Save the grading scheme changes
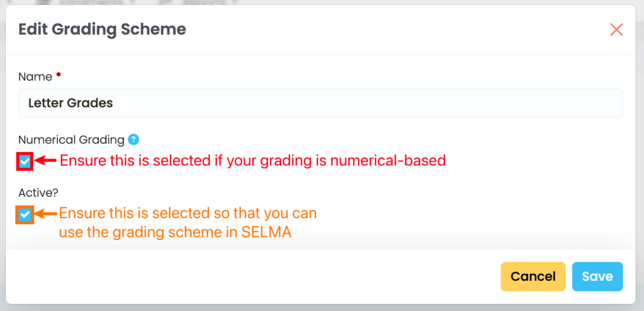The image size is (644, 311). (597, 276)
